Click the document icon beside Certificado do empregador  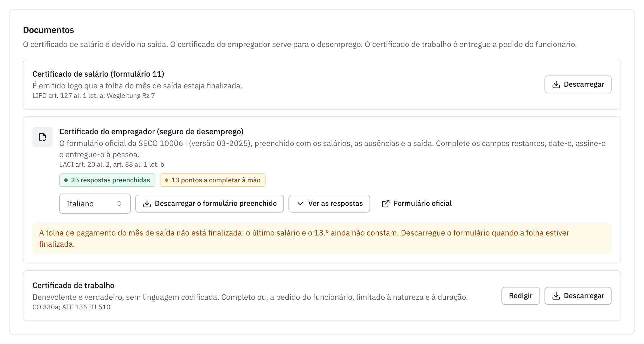[42, 137]
